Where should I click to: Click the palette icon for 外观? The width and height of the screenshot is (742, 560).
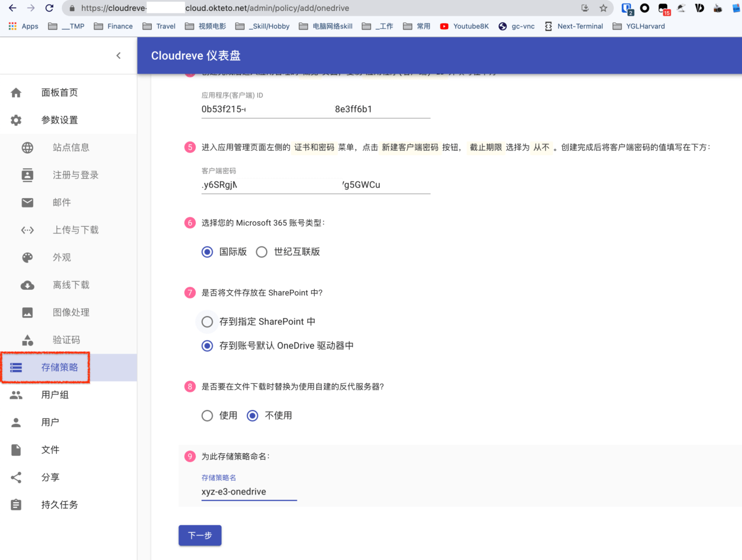(27, 257)
